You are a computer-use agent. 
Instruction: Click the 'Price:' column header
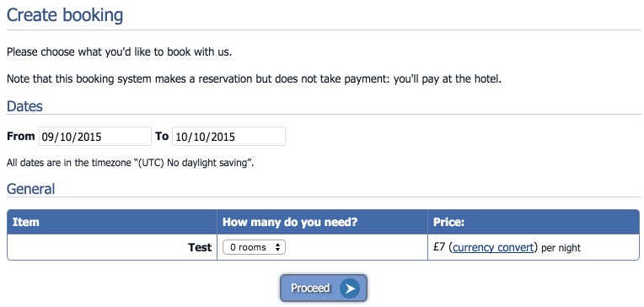pos(449,222)
